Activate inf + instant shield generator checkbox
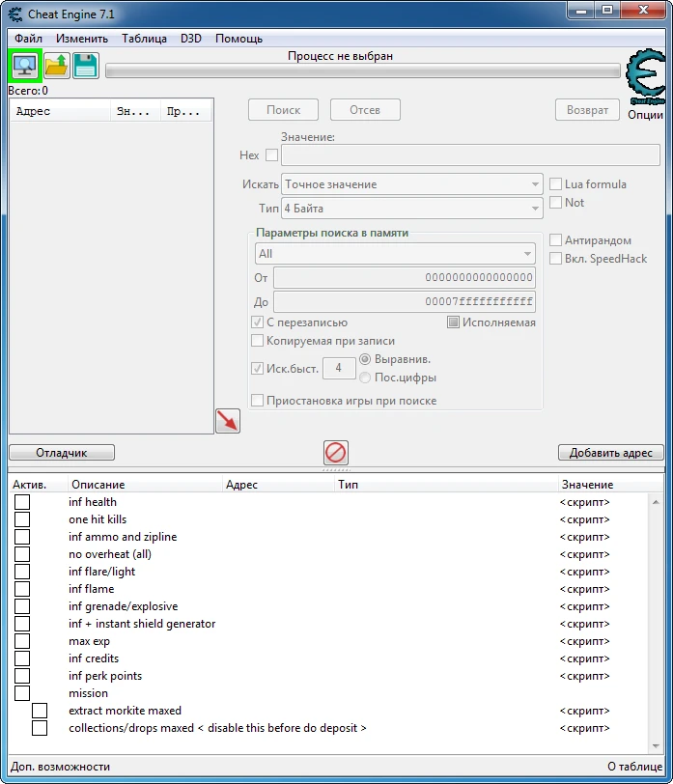673x784 pixels. pyautogui.click(x=22, y=624)
